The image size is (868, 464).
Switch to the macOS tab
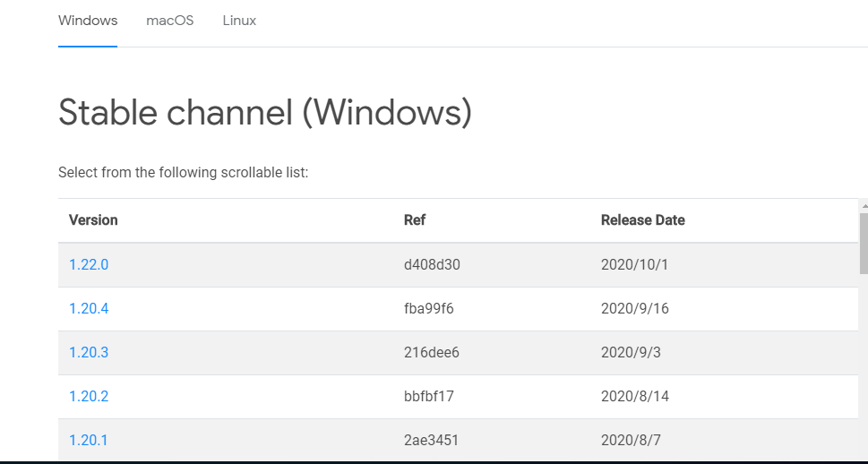click(170, 21)
